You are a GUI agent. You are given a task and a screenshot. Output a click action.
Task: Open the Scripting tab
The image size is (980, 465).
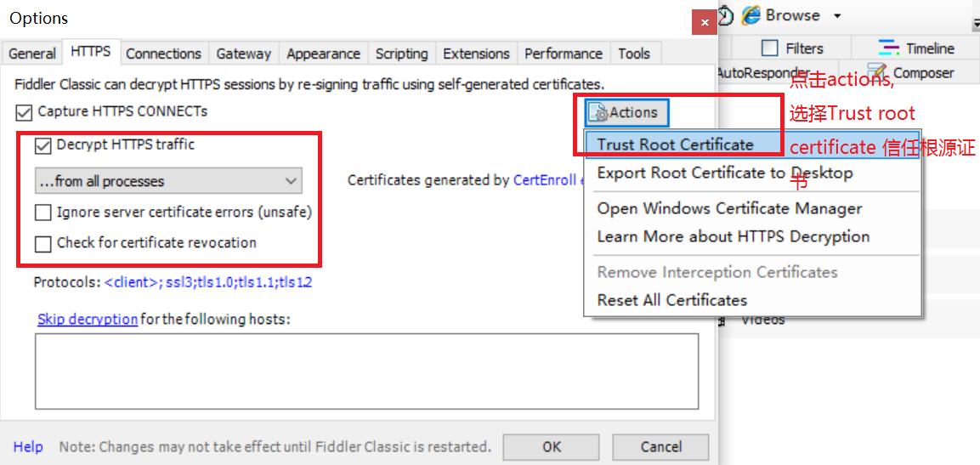coord(401,54)
